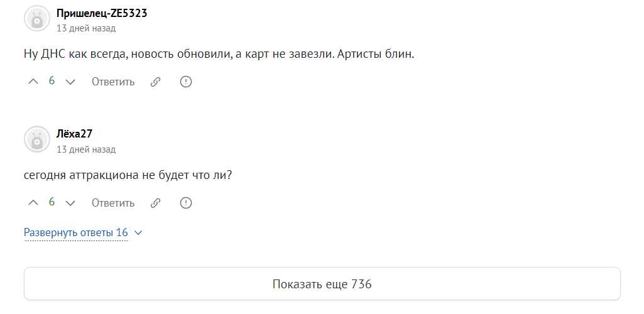Downvote Лёха27's comment
The width and height of the screenshot is (644, 314).
(70, 203)
